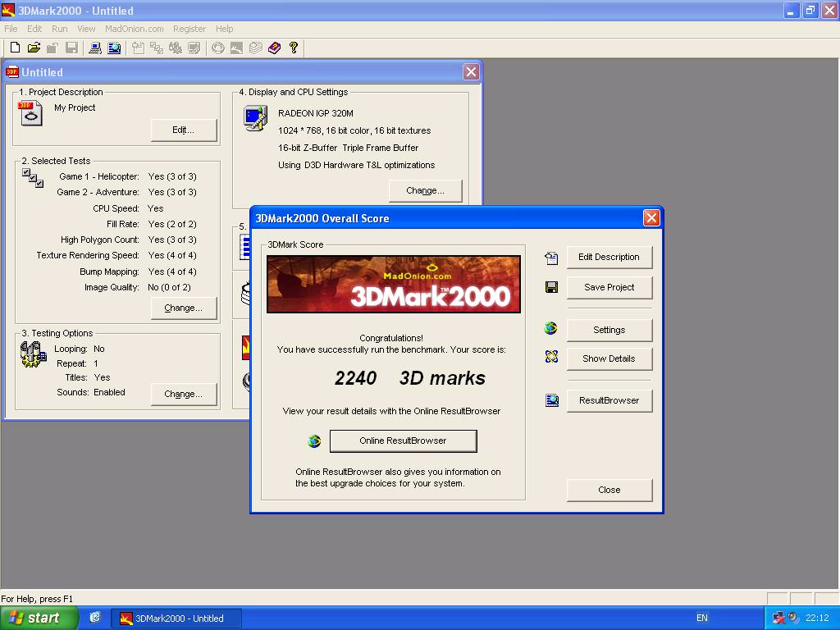Viewport: 840px width, 630px height.
Task: Click the gears icon in Testing Options section
Action: (x=33, y=354)
